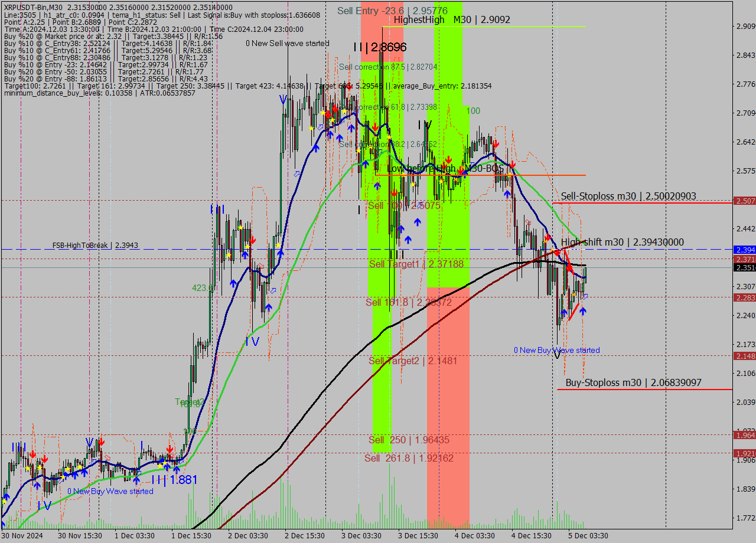Image resolution: width=756 pixels, height=543 pixels.
Task: Select the Sell Target1 2.37188 label
Action: [x=416, y=264]
